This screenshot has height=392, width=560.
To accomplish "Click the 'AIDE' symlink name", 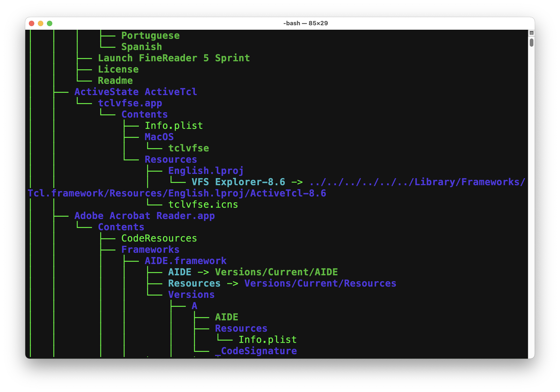I will 180,272.
